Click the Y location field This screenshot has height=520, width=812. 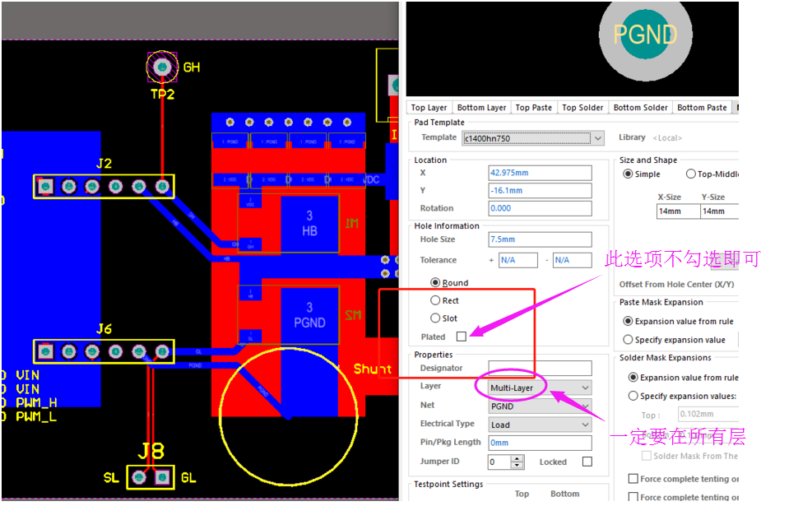point(540,191)
